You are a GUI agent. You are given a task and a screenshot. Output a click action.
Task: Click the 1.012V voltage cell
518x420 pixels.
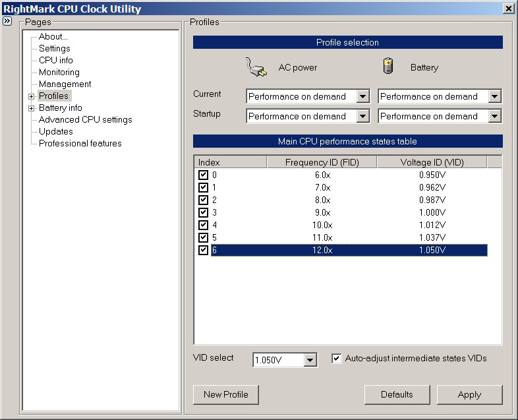pyautogui.click(x=432, y=225)
